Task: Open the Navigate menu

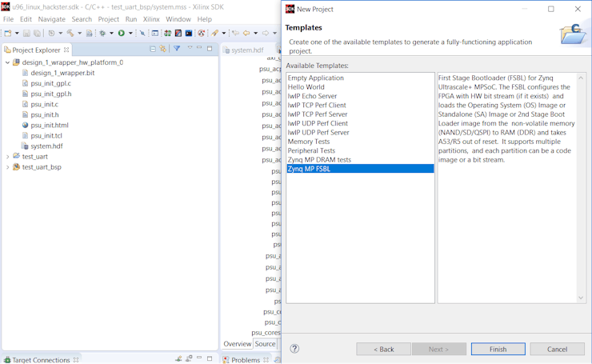Action: coord(52,19)
